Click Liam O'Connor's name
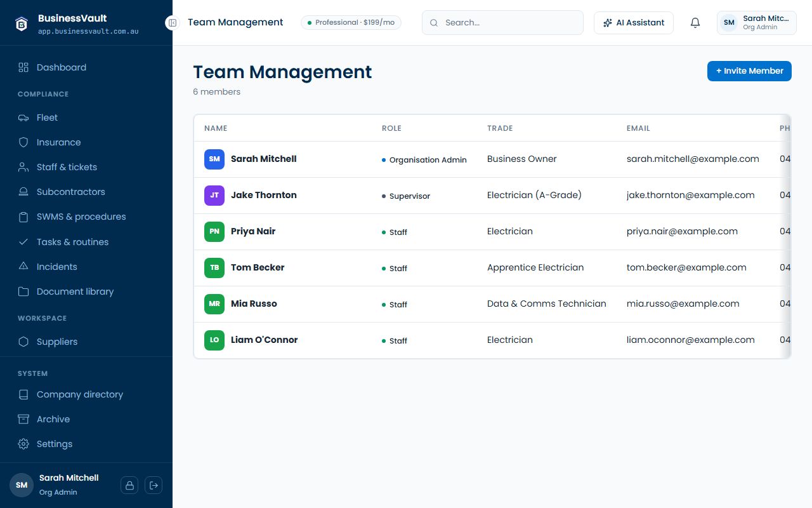The width and height of the screenshot is (812, 508). pos(264,340)
